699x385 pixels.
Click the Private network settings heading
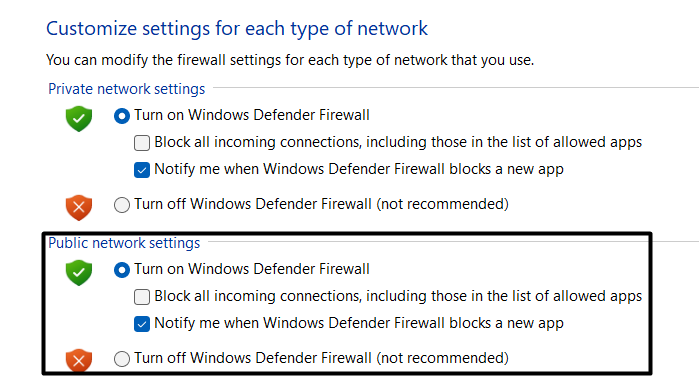(x=127, y=89)
